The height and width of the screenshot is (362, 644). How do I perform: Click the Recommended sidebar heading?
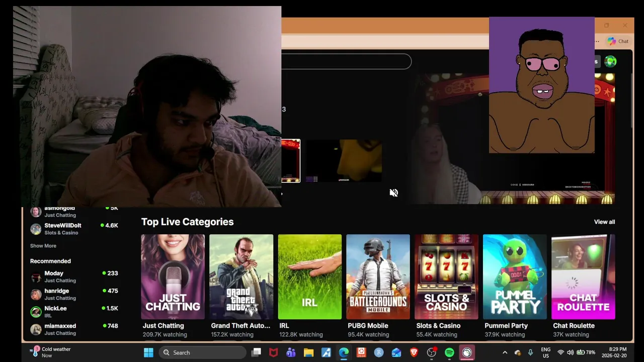point(50,261)
